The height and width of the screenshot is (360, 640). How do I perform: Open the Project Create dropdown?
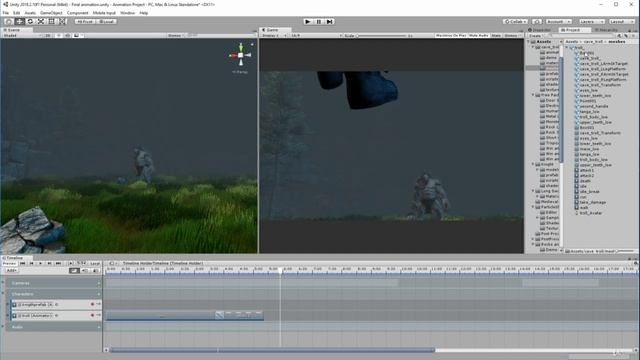[x=536, y=36]
